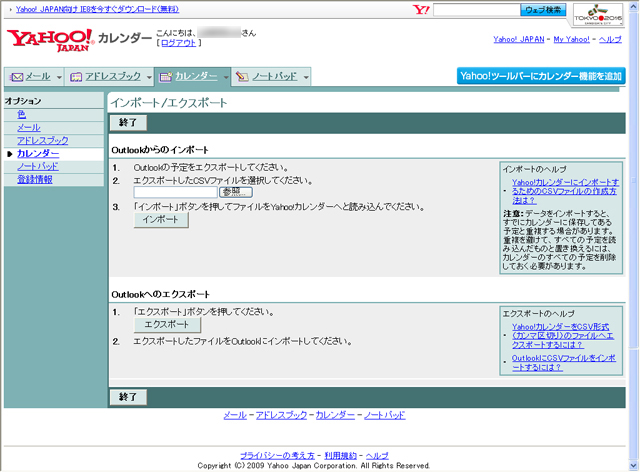Open the IE8 download link at top
Screen dimensions: 640x472
(97, 9)
